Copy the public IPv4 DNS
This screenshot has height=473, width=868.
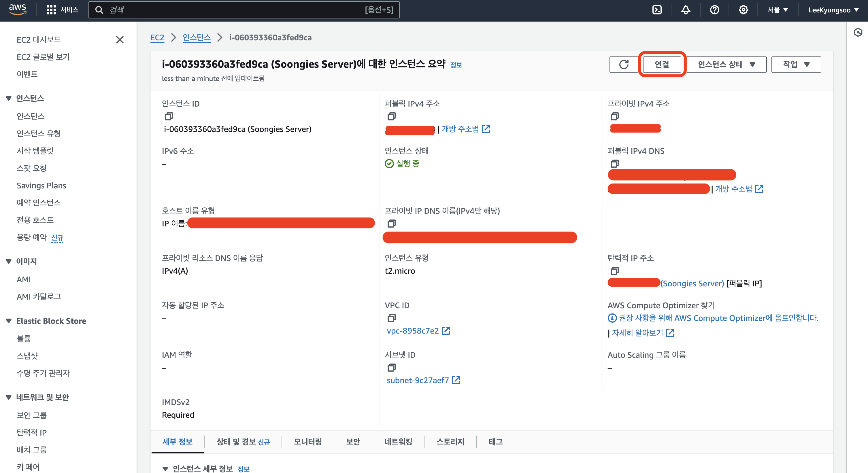pos(614,163)
